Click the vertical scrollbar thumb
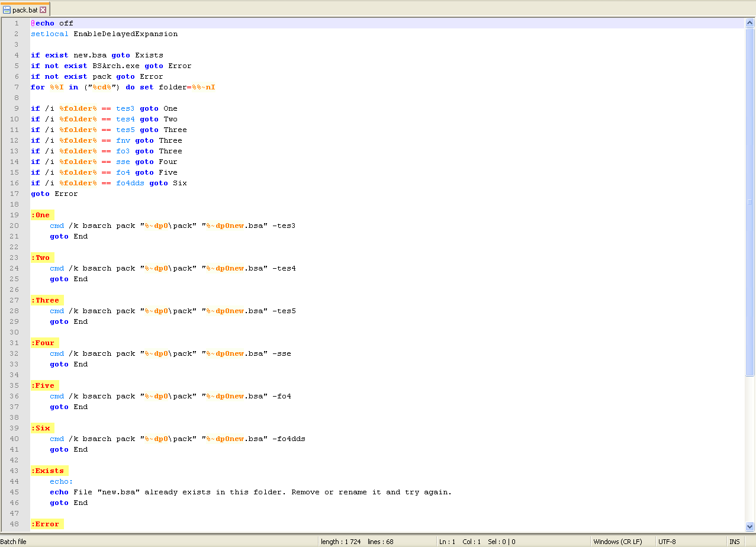The width and height of the screenshot is (756, 547). [749, 201]
